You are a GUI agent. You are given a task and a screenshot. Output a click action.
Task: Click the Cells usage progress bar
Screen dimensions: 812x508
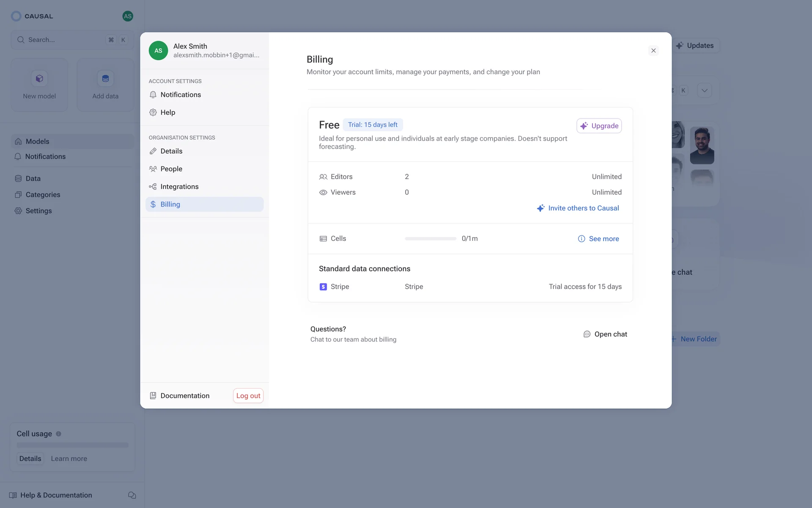tap(430, 239)
